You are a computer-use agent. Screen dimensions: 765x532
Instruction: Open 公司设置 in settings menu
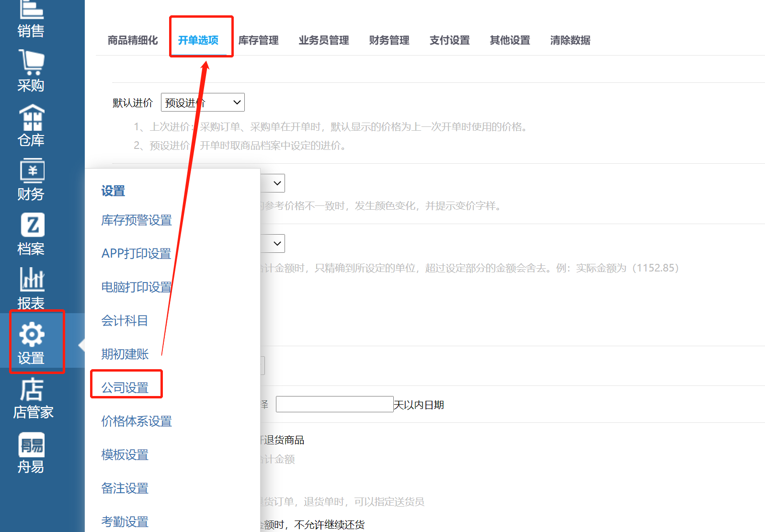(x=125, y=388)
